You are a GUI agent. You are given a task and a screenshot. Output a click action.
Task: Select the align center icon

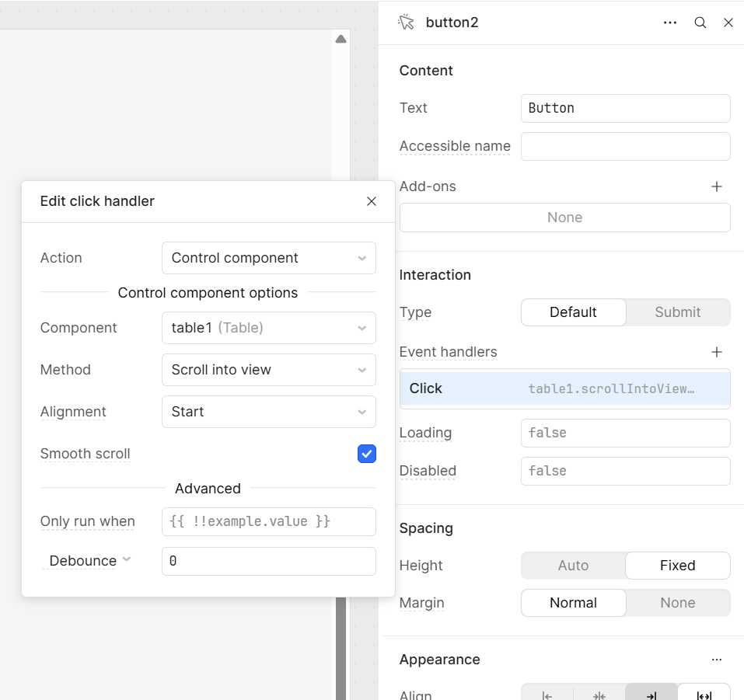coord(599,695)
